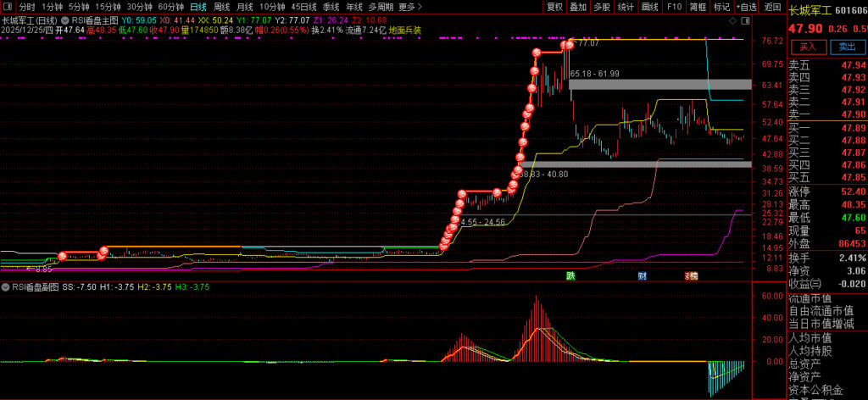
Task: Open 多周期 multi-period view selector
Action: 379,6
